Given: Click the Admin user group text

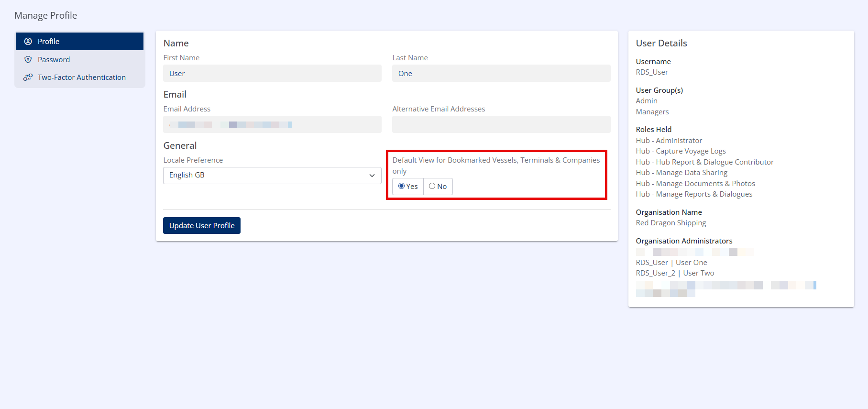Looking at the screenshot, I should [x=647, y=101].
